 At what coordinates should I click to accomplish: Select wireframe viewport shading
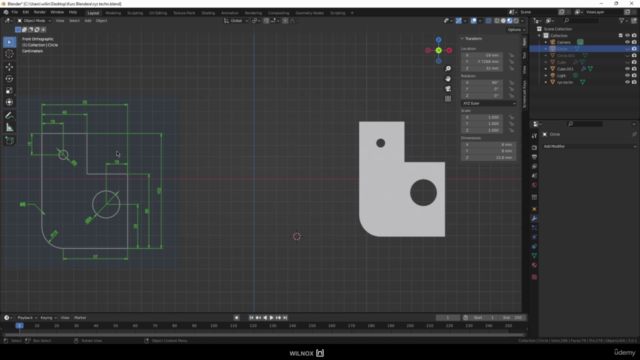[x=497, y=21]
